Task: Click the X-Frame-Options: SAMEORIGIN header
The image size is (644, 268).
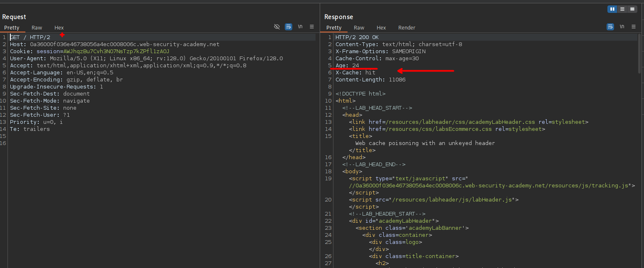Action: [380, 52]
